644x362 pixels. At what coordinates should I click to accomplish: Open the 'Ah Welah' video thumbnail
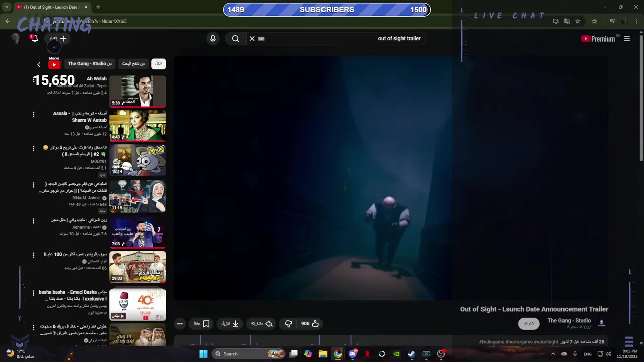137,91
